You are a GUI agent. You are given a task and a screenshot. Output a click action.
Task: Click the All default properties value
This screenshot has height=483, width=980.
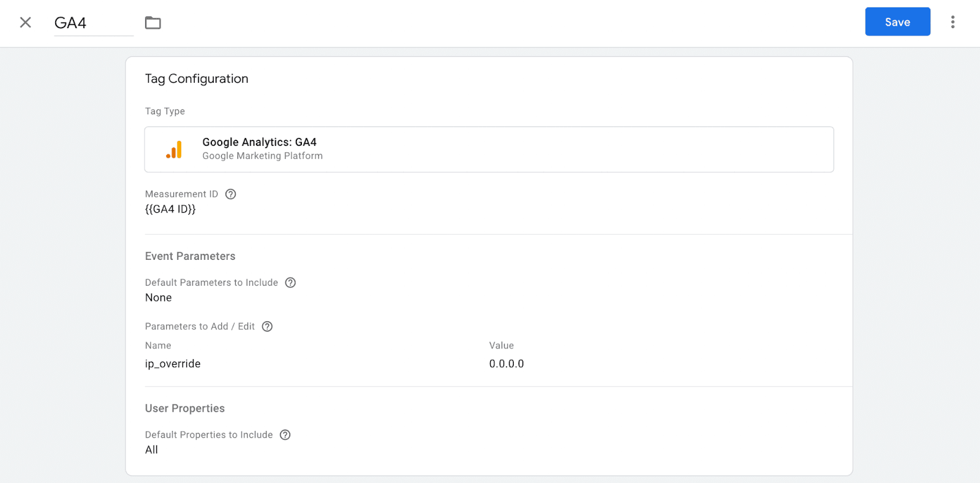[x=151, y=450]
